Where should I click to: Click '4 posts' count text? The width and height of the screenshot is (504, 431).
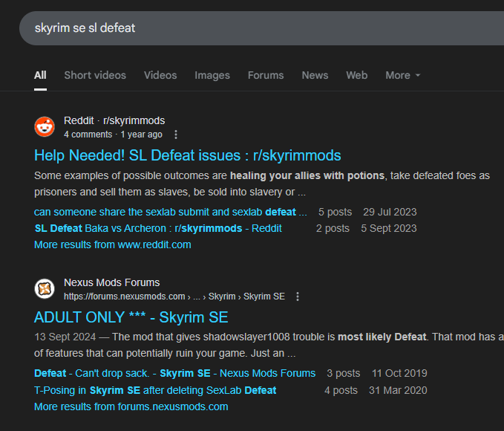(341, 390)
